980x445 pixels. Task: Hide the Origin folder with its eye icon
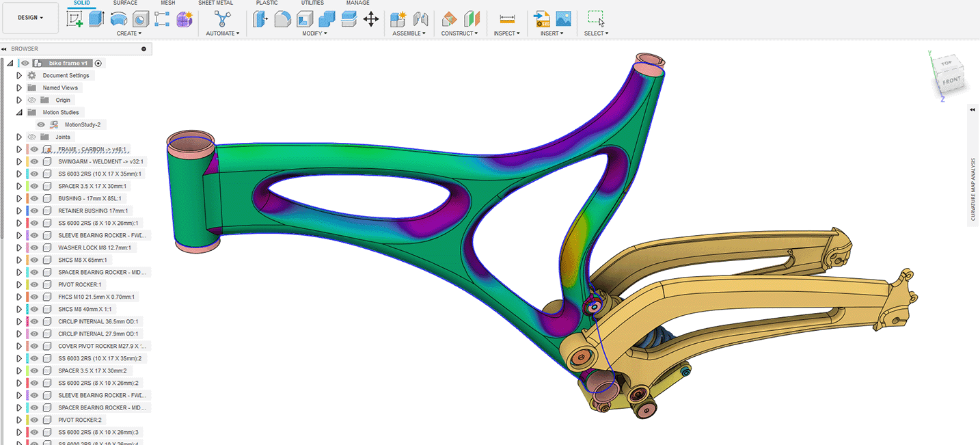tap(31, 100)
